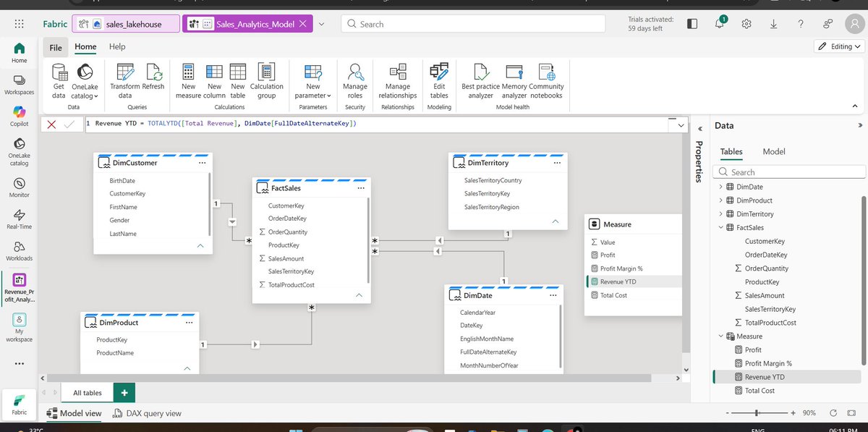Click the sidebar more options ellipsis
Screen dimensions: 868x432
[20, 363]
